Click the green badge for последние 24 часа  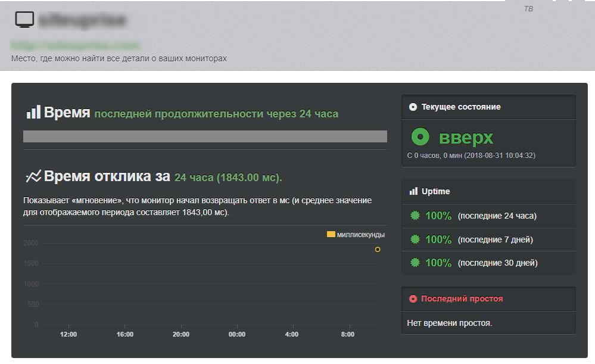[415, 216]
